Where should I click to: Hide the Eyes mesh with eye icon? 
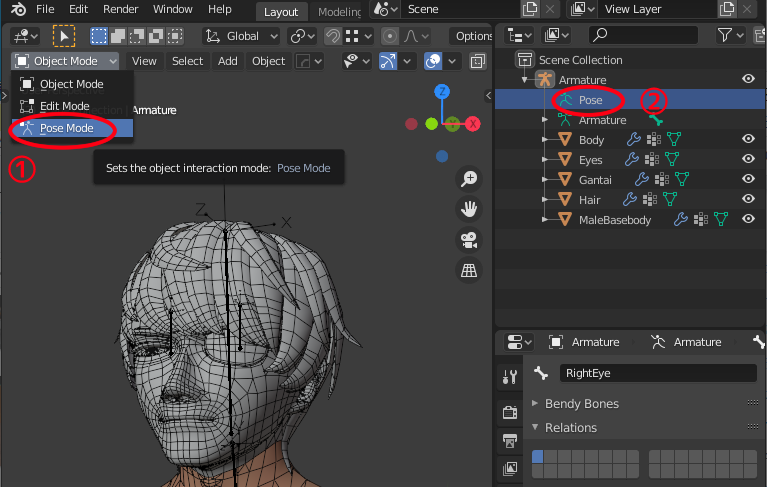click(x=748, y=159)
